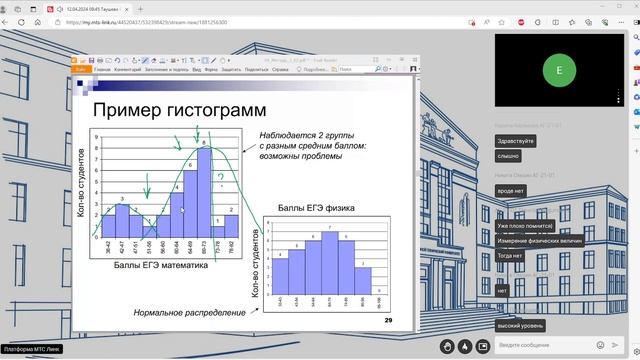Close the current browser tab
This screenshot has height=360, width=640.
click(x=127, y=9)
